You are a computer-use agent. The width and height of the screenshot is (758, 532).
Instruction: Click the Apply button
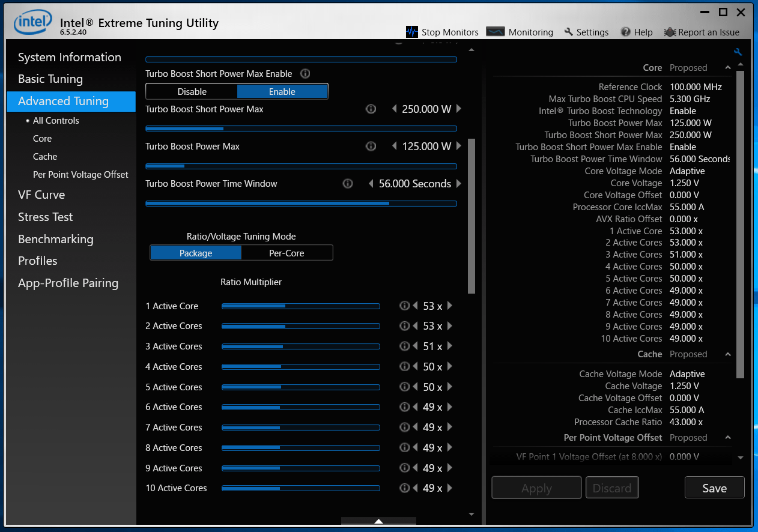(x=536, y=488)
